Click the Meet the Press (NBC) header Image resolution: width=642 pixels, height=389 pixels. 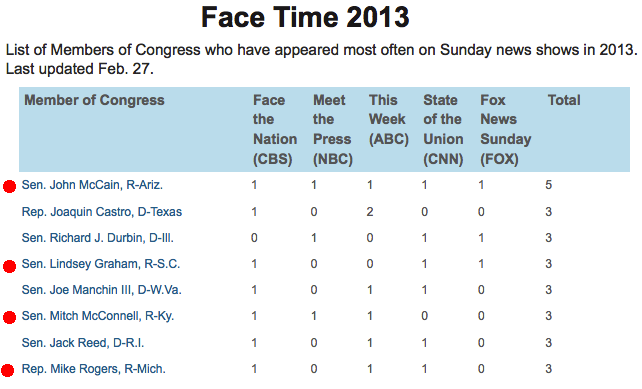333,129
